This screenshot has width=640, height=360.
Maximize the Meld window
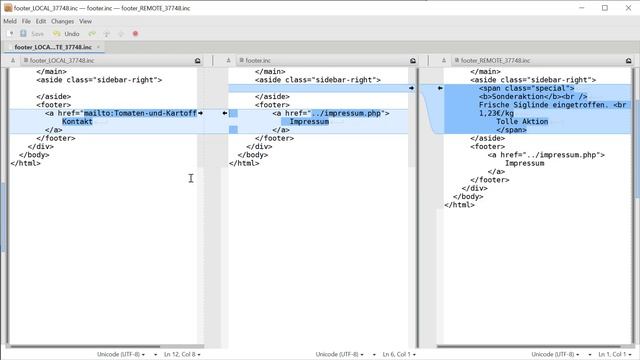pos(605,8)
